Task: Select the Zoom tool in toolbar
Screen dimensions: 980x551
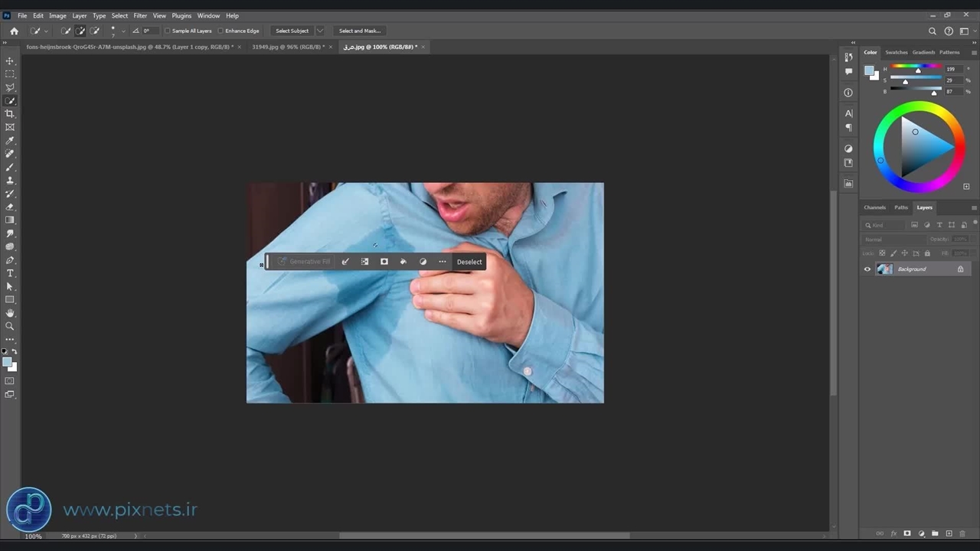Action: pyautogui.click(x=10, y=326)
